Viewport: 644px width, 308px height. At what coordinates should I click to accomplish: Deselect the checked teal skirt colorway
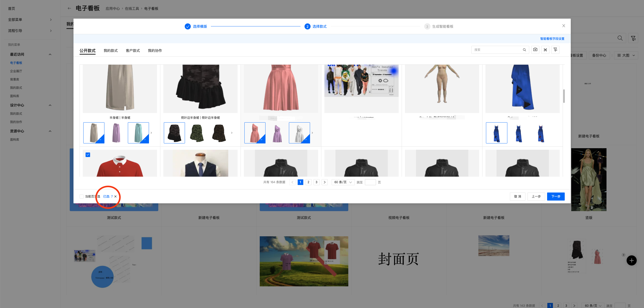tap(138, 133)
